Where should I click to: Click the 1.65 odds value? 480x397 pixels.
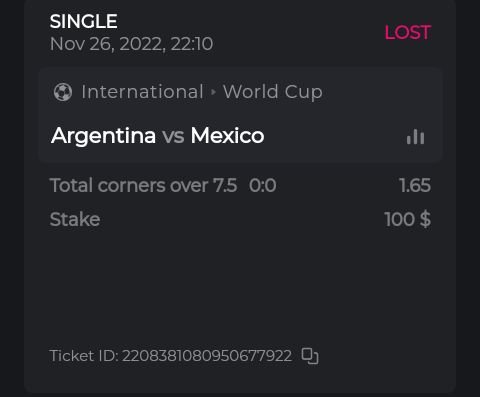tap(415, 185)
